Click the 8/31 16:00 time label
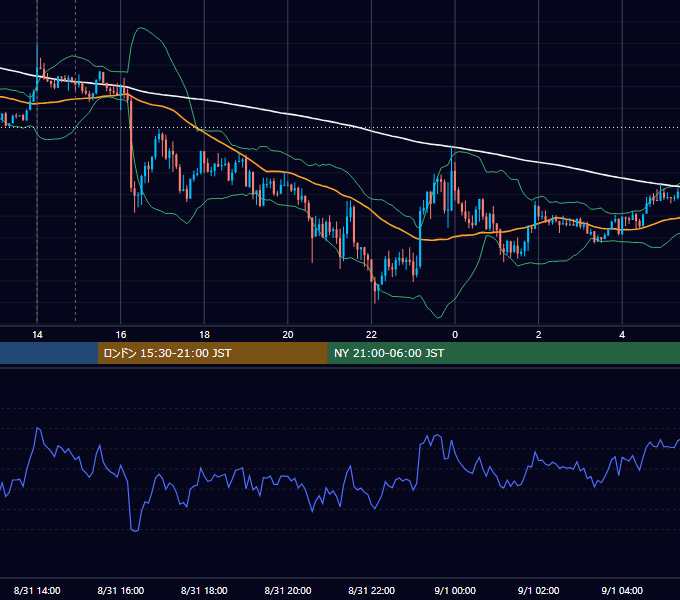Screen dimensions: 680x600 tap(121, 590)
